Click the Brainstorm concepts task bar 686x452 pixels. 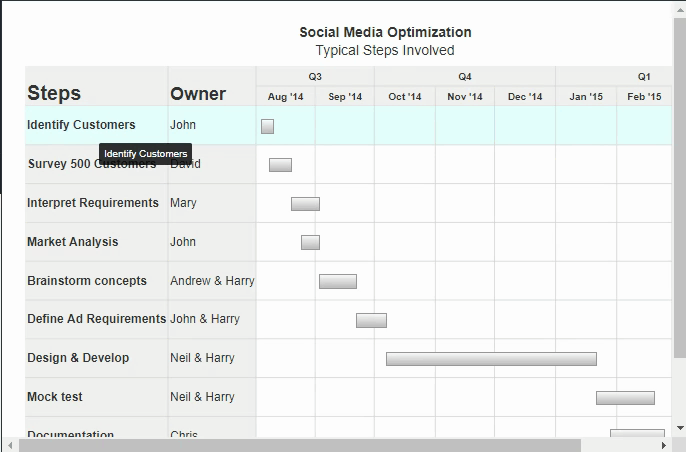337,281
